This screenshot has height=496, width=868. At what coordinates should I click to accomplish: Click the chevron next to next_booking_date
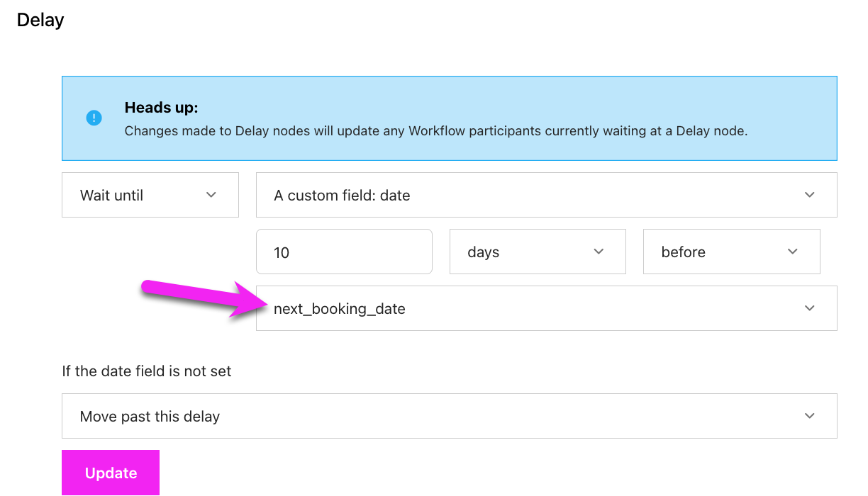809,308
